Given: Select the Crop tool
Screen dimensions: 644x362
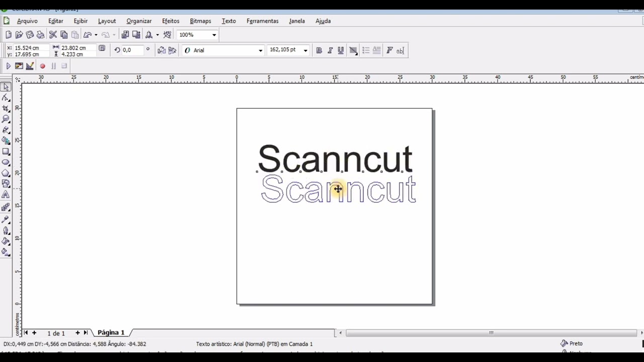Looking at the screenshot, I should coord(6,109).
